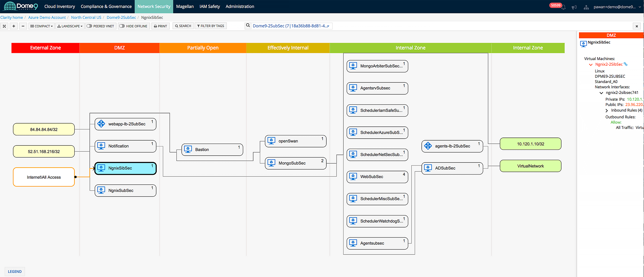
Task: Expand Inbound Rules (4)
Action: point(607,110)
